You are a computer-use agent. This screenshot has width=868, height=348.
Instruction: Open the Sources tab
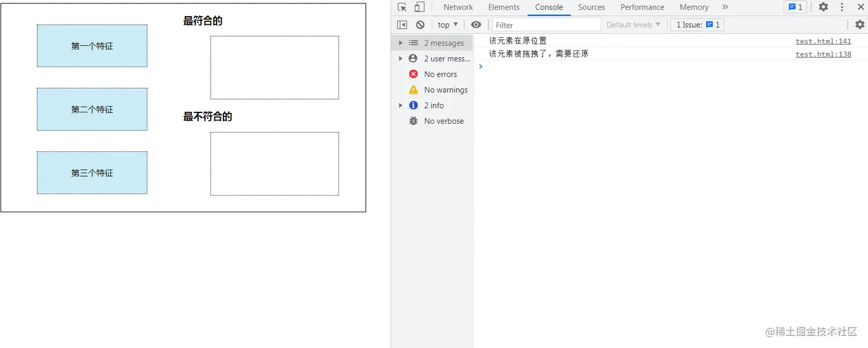pyautogui.click(x=591, y=7)
